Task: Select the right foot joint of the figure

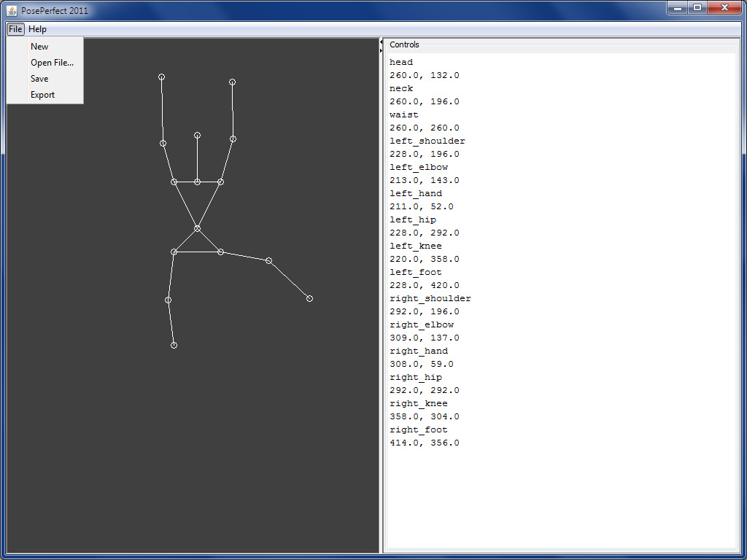Action: (x=309, y=298)
